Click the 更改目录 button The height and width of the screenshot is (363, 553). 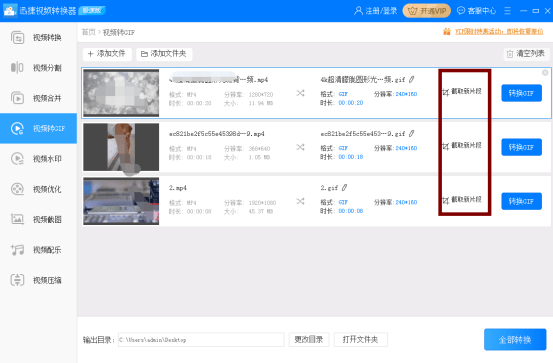click(309, 340)
